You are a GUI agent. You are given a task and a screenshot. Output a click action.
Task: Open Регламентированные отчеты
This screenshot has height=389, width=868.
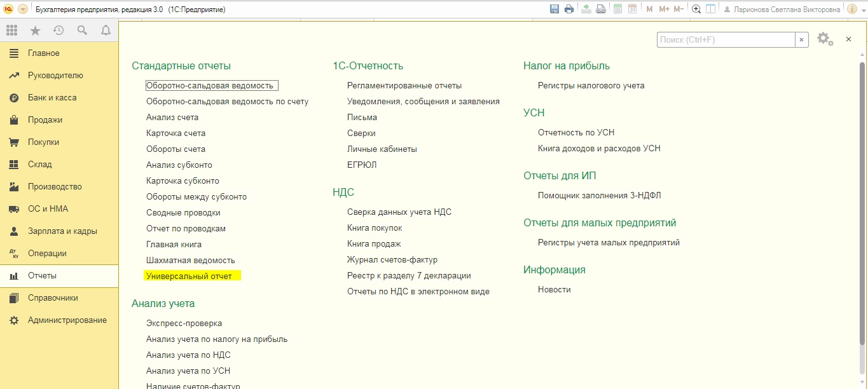tap(404, 85)
